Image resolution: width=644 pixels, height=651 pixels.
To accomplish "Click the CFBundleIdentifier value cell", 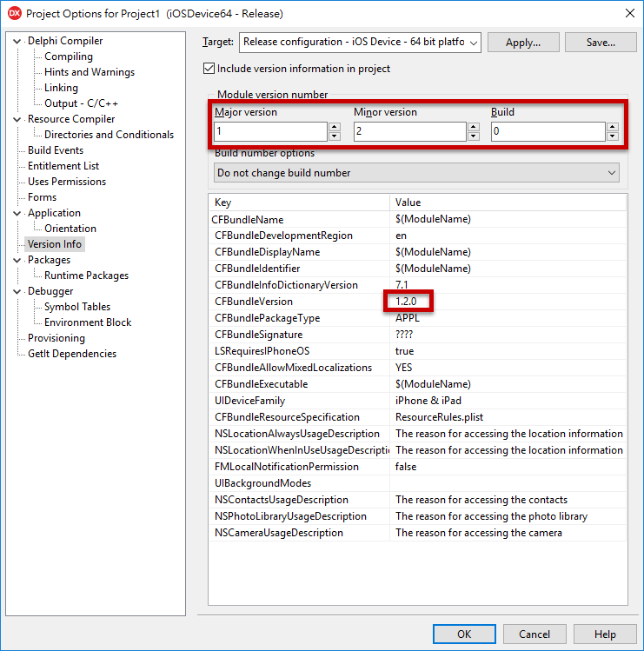I will point(508,269).
